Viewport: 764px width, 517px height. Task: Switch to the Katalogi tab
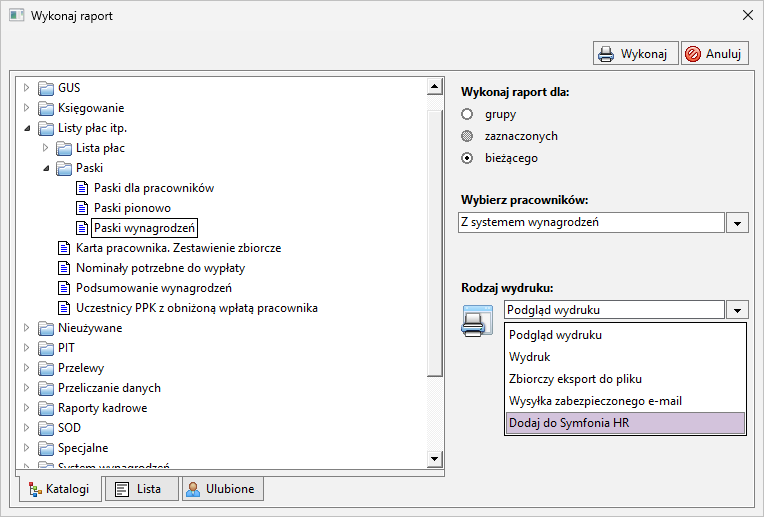[x=60, y=489]
